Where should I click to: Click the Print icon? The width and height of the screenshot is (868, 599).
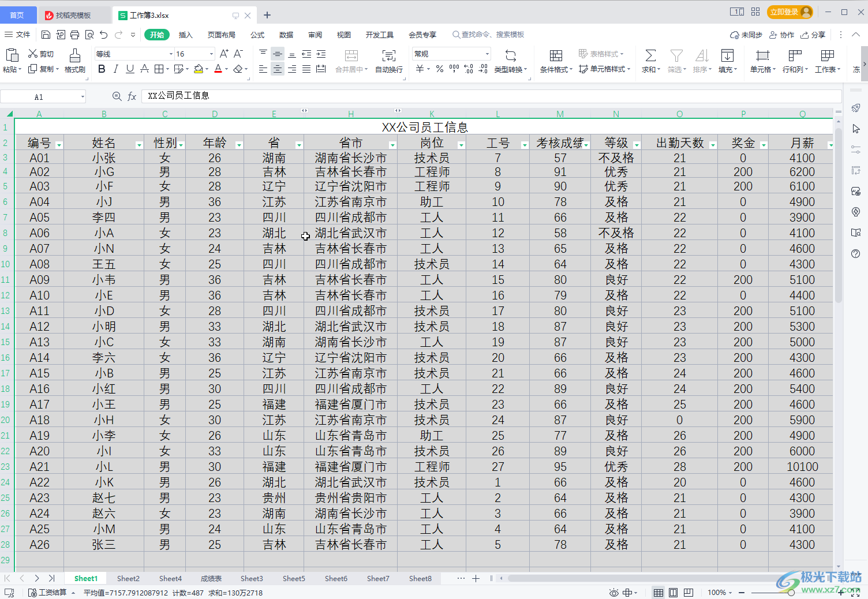click(x=75, y=35)
